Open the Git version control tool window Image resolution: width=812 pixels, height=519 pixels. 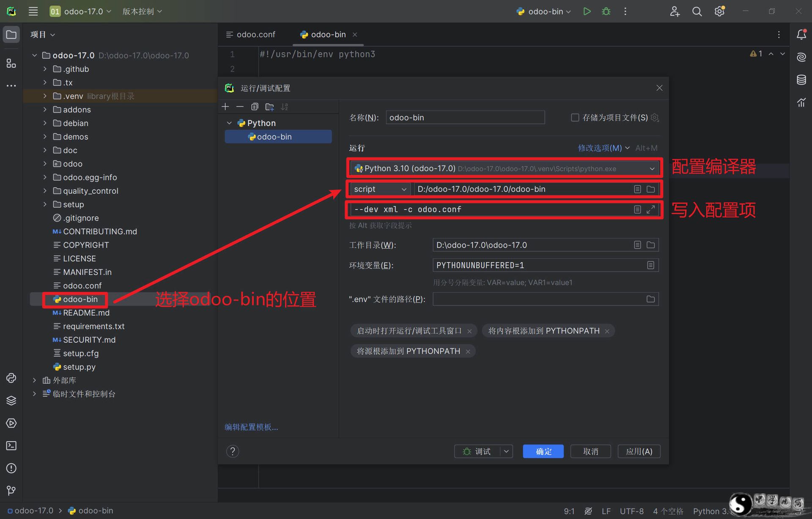coord(11,491)
